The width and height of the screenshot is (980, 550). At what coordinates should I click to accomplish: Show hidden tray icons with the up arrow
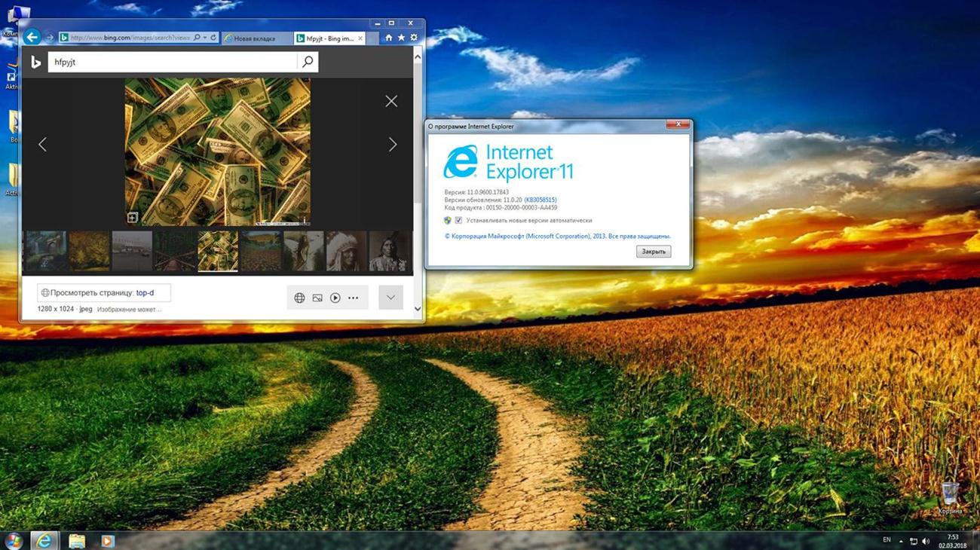coord(900,541)
